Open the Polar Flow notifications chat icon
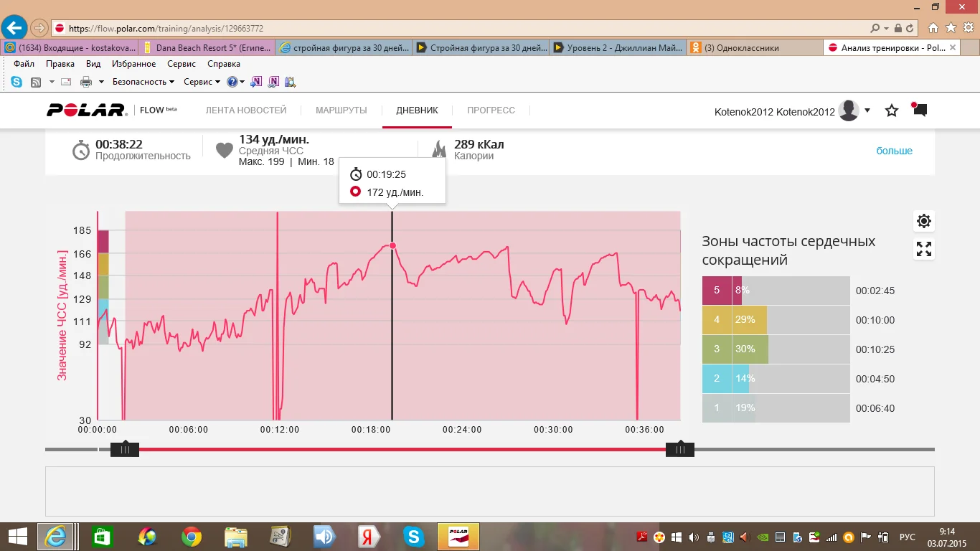 coord(919,110)
